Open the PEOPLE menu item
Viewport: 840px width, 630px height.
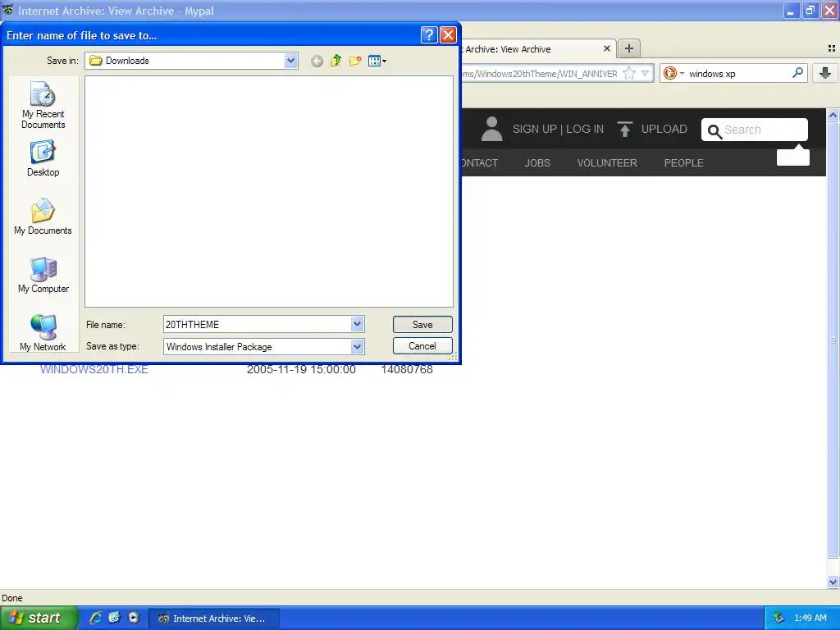(683, 163)
